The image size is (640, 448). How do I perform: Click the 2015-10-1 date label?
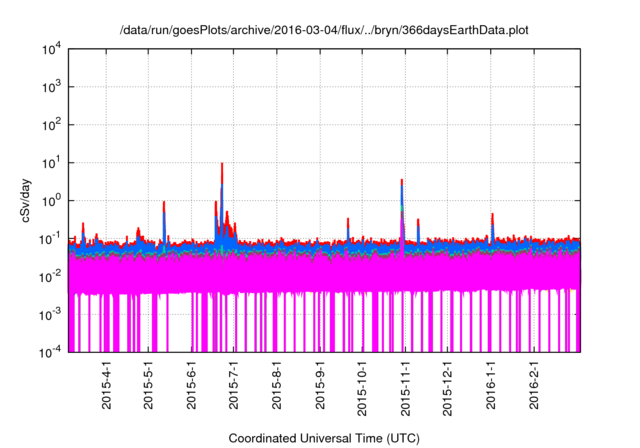[x=362, y=388]
